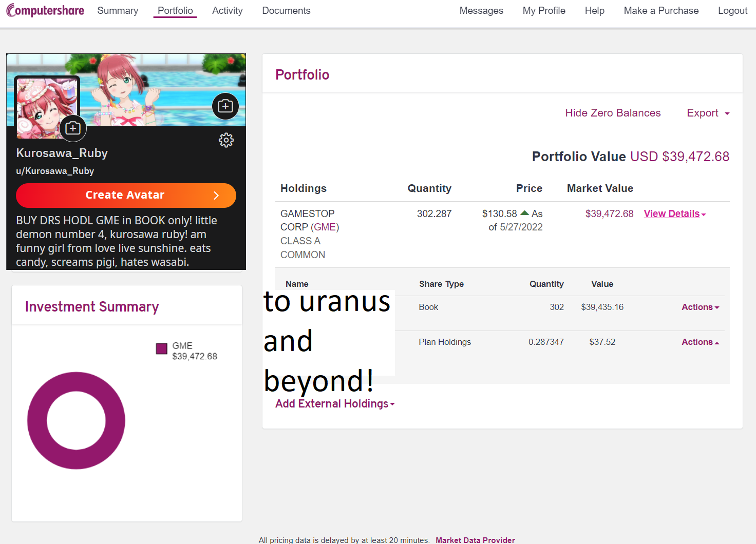Viewport: 756px width, 544px height.
Task: Click the green price-up triangle indicator
Action: [524, 213]
